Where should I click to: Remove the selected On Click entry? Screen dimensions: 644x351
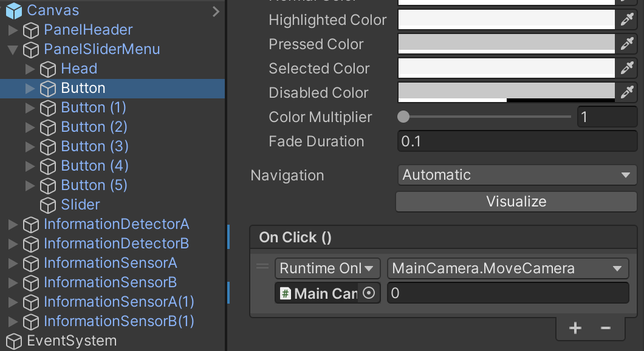(x=605, y=328)
